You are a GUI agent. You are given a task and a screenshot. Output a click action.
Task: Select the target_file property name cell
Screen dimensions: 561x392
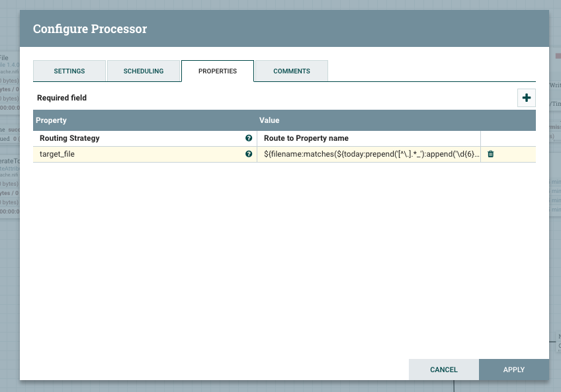tap(139, 154)
